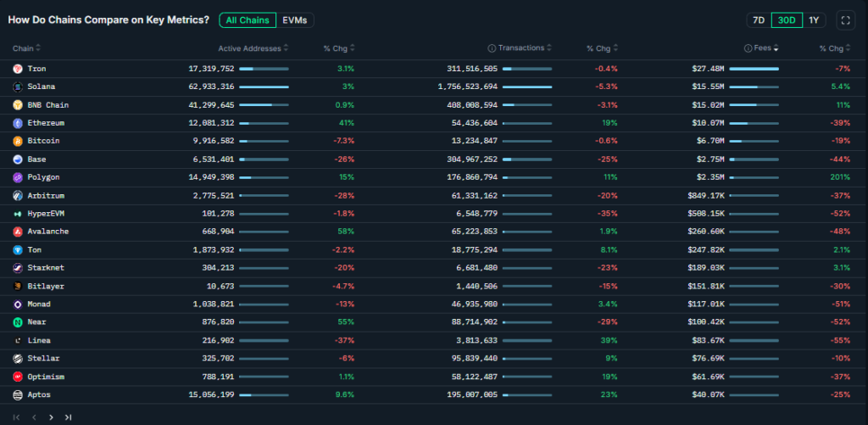
Task: Sort by Chain column header
Action: 26,48
